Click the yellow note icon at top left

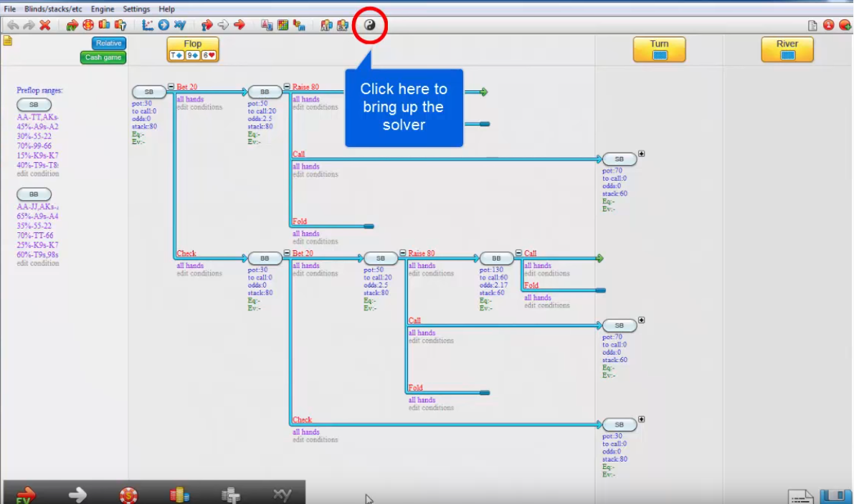8,41
